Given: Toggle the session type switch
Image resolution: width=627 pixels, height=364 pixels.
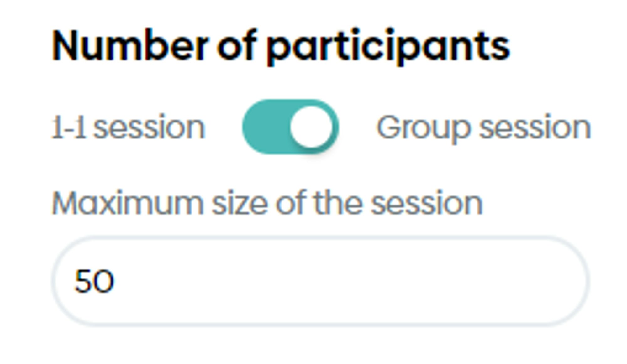Looking at the screenshot, I should pos(290,127).
